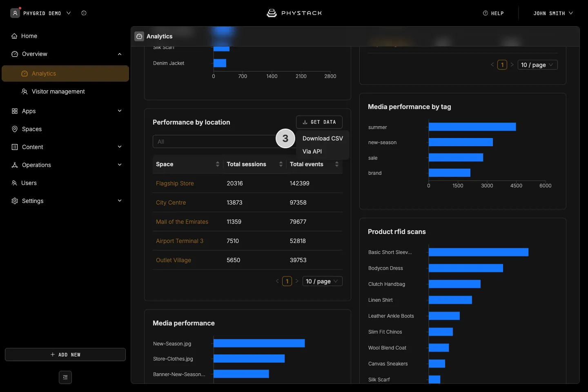Select page 1 in location table pagination
This screenshot has height=392, width=588.
[x=287, y=281]
